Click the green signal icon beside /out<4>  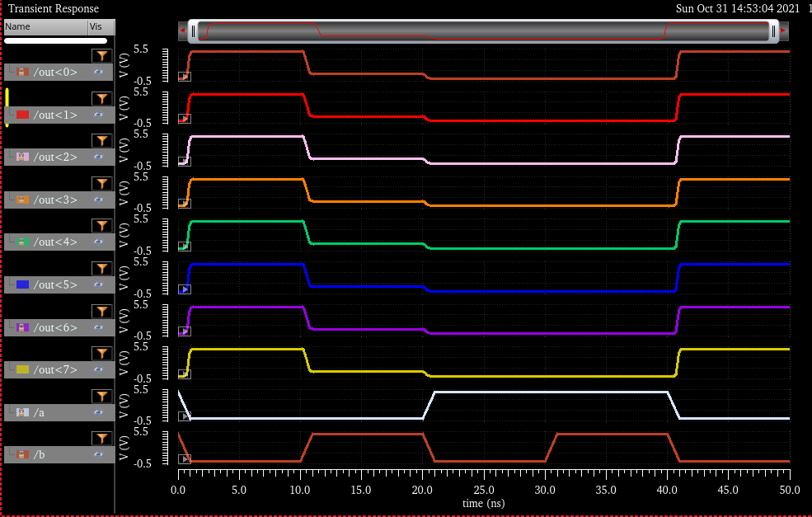22,242
